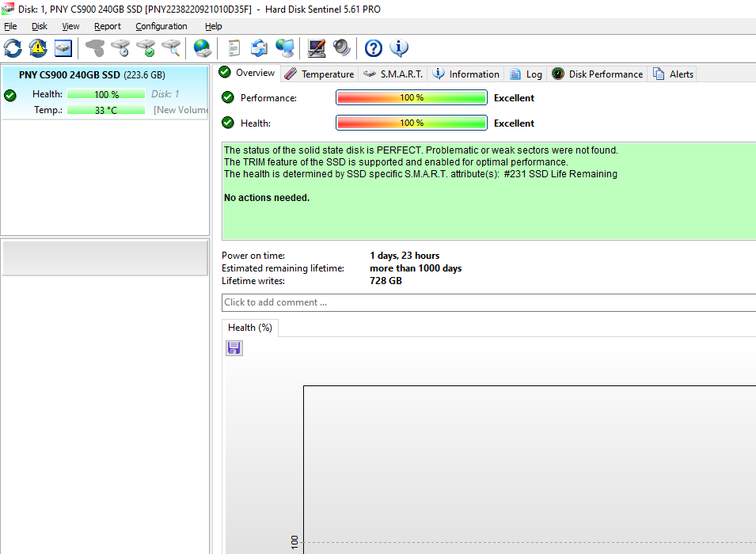The width and height of the screenshot is (756, 554).
Task: Click the blue question mark help icon
Action: pyautogui.click(x=373, y=48)
